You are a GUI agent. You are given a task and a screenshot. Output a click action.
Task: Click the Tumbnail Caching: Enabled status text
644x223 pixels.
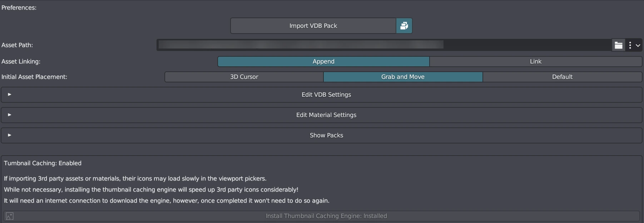click(43, 163)
